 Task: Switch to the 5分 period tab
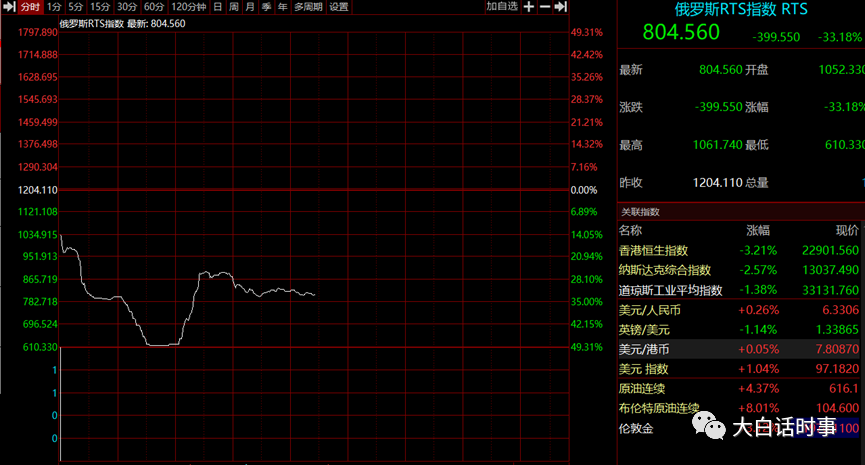[x=76, y=7]
